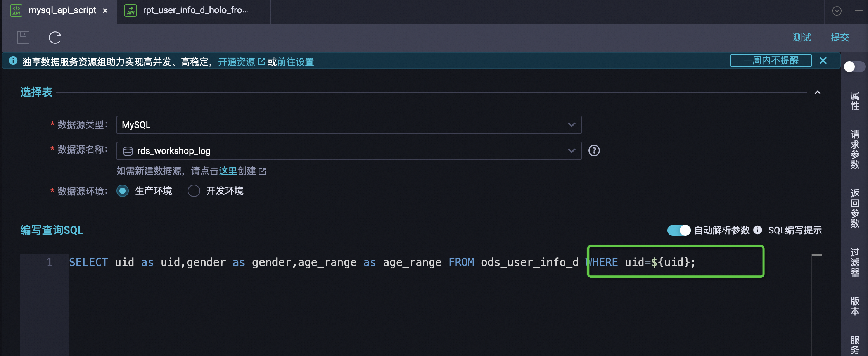Open the 数据源类型 MySQL dropdown
Image resolution: width=868 pixels, height=356 pixels.
(x=348, y=125)
